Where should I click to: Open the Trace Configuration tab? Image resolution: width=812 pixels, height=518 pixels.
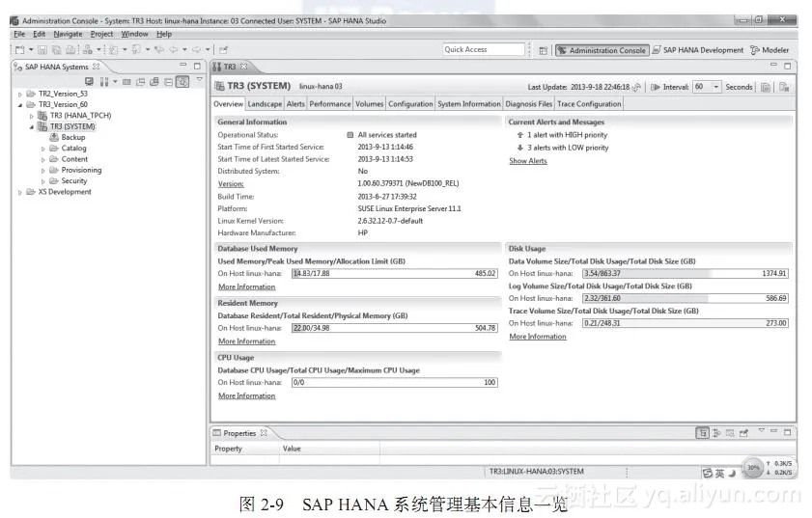(x=589, y=104)
